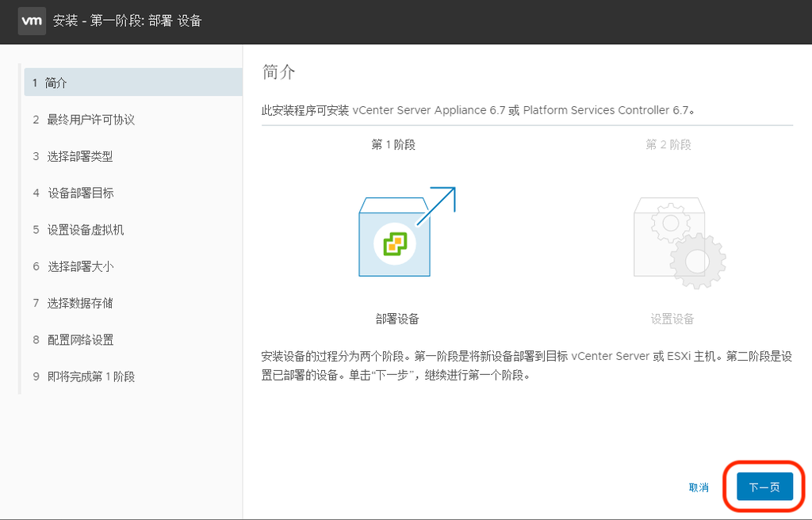Open step 2 最终用户许可协议
The image size is (812, 520).
87,119
